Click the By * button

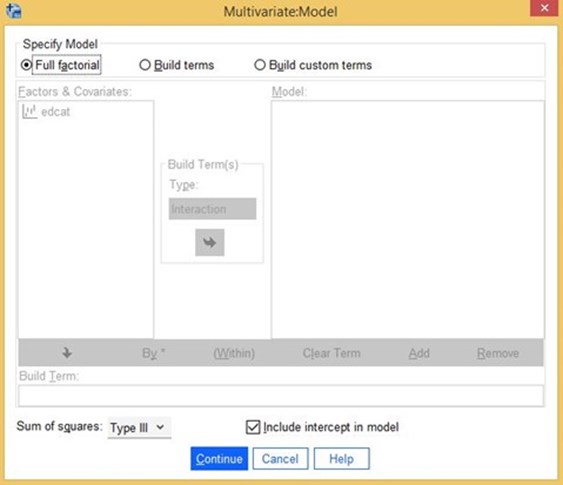click(154, 353)
